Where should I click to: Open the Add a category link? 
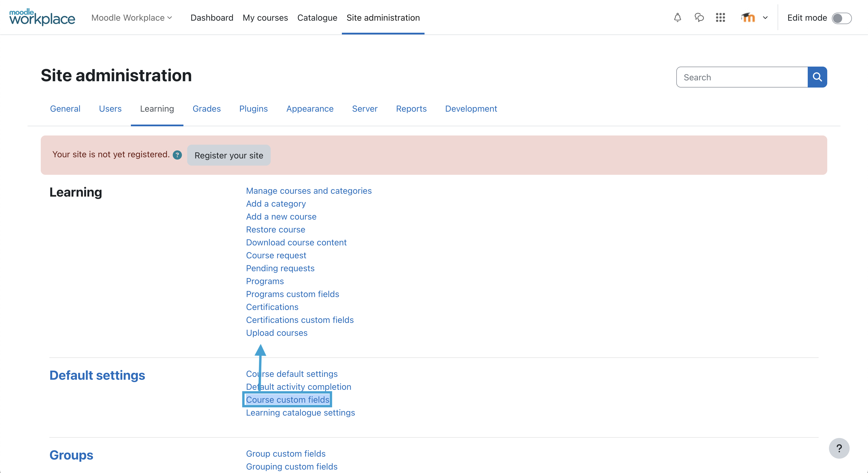tap(276, 203)
